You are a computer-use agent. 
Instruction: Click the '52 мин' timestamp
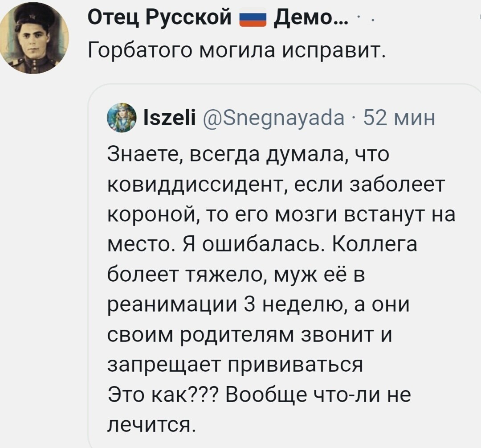coord(399,118)
